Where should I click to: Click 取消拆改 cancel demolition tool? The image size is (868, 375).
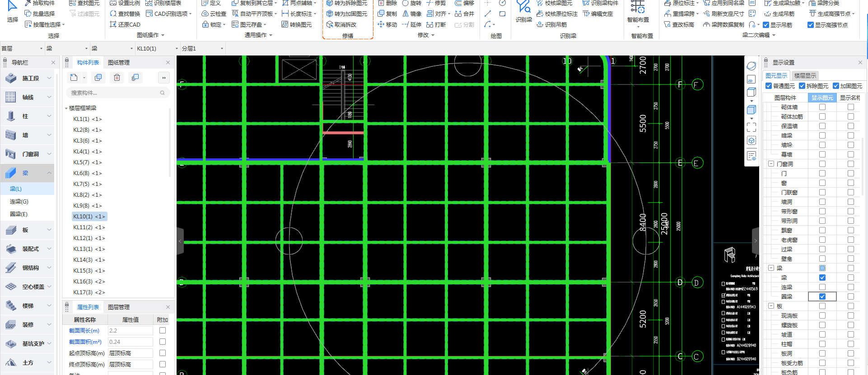point(341,24)
